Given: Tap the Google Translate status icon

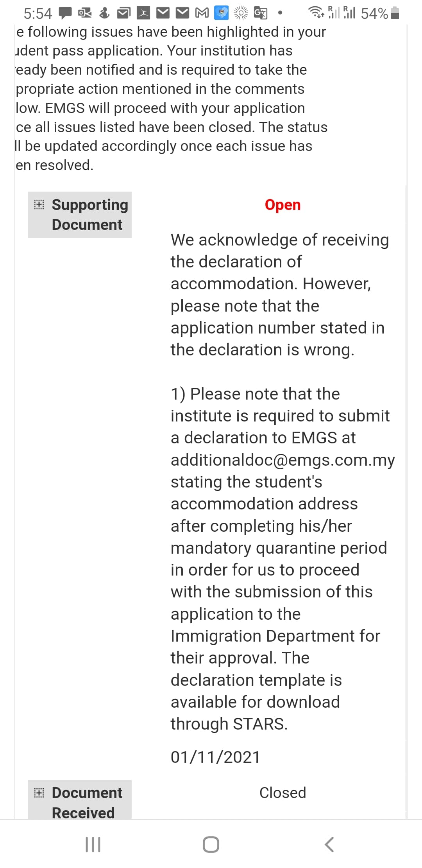Looking at the screenshot, I should [x=261, y=13].
